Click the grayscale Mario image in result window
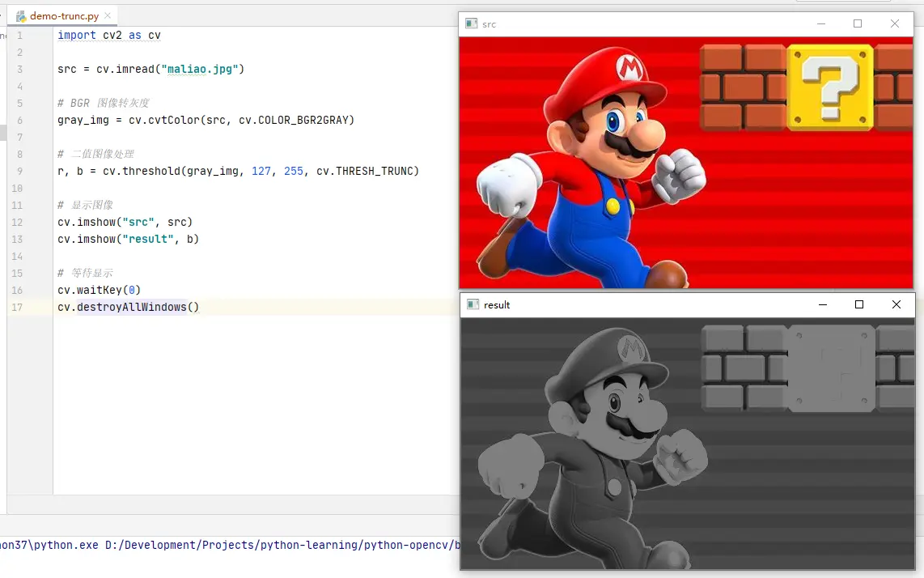Viewport: 924px width, 578px height. click(x=687, y=444)
